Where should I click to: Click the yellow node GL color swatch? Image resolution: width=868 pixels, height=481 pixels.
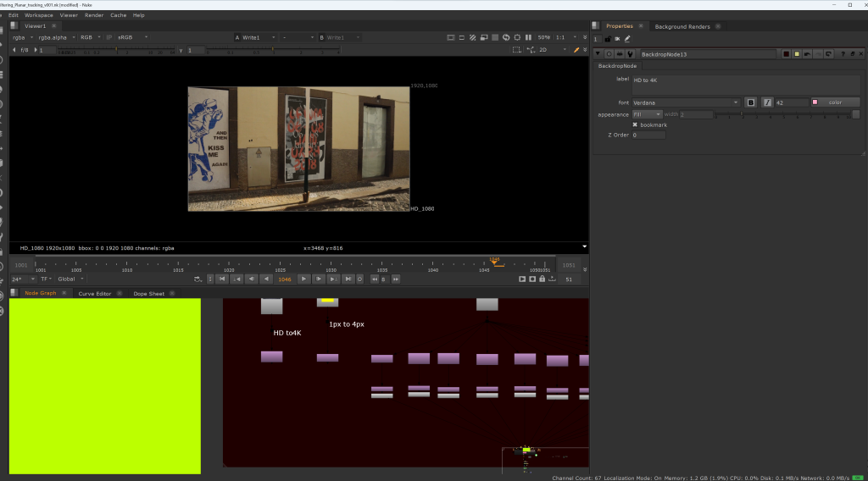[797, 54]
